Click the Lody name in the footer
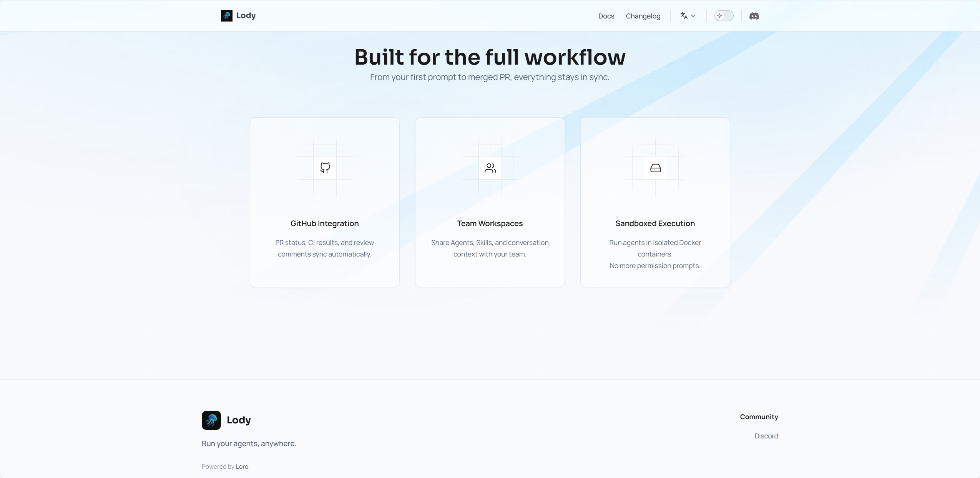980x478 pixels. [239, 420]
